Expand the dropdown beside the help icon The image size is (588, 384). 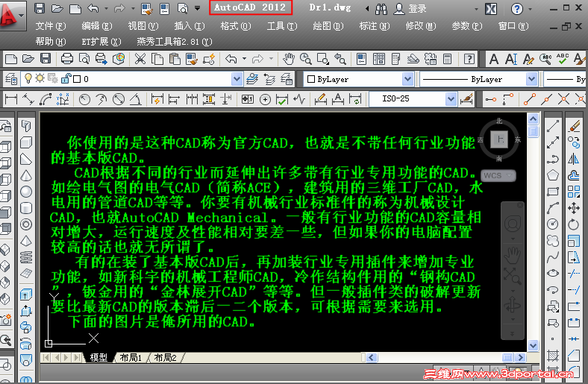click(530, 9)
